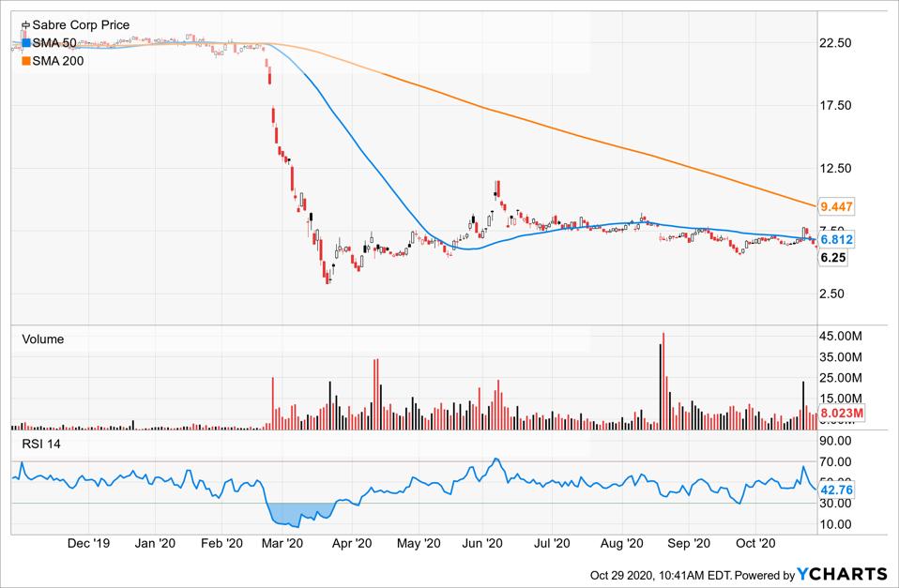Click the 45.00M volume axis label
Screen dimensions: 899x588
click(841, 337)
